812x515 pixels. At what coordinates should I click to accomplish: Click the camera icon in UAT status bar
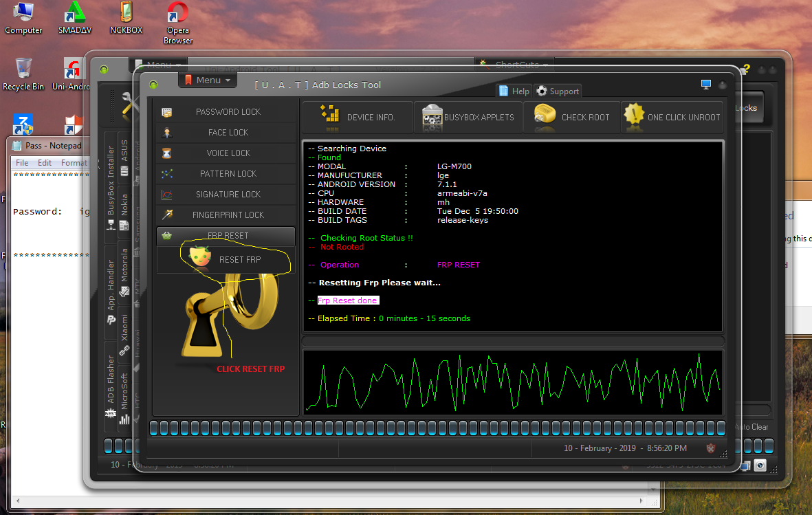point(760,465)
